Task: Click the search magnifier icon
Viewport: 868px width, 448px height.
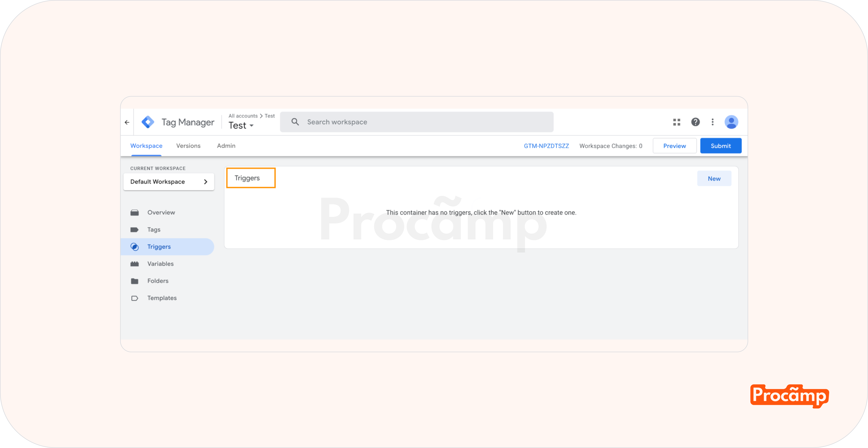Action: click(295, 122)
